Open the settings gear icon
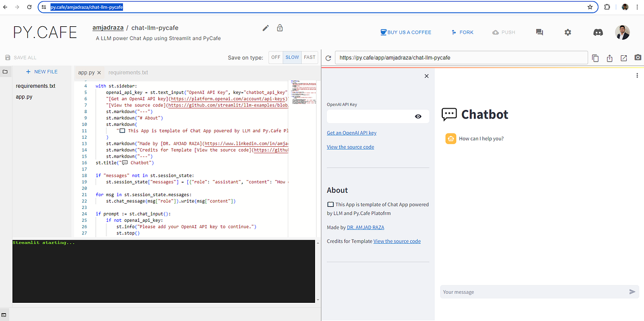The width and height of the screenshot is (644, 321). pyautogui.click(x=567, y=32)
